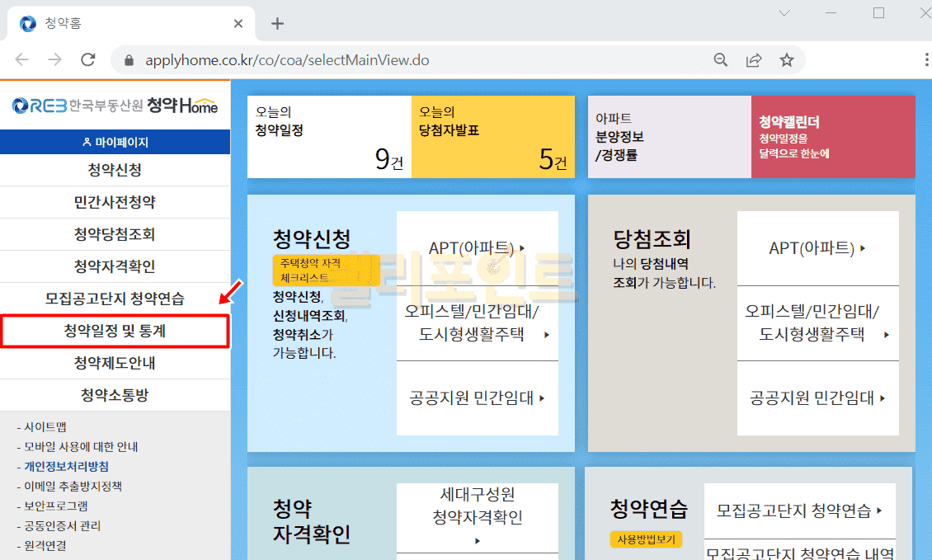
Task: Open 마이페이지 from the sidebar
Action: pyautogui.click(x=115, y=142)
